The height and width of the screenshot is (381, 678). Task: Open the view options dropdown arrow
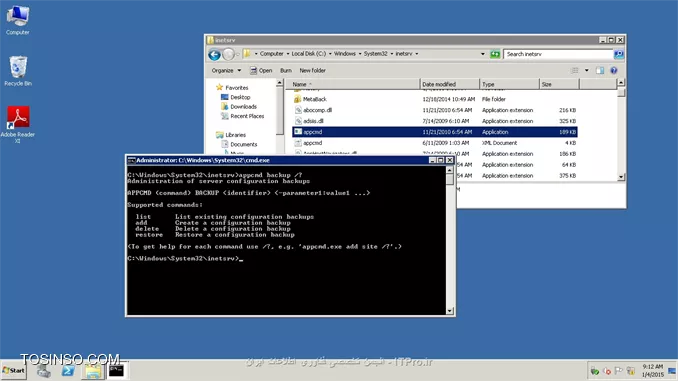click(587, 70)
